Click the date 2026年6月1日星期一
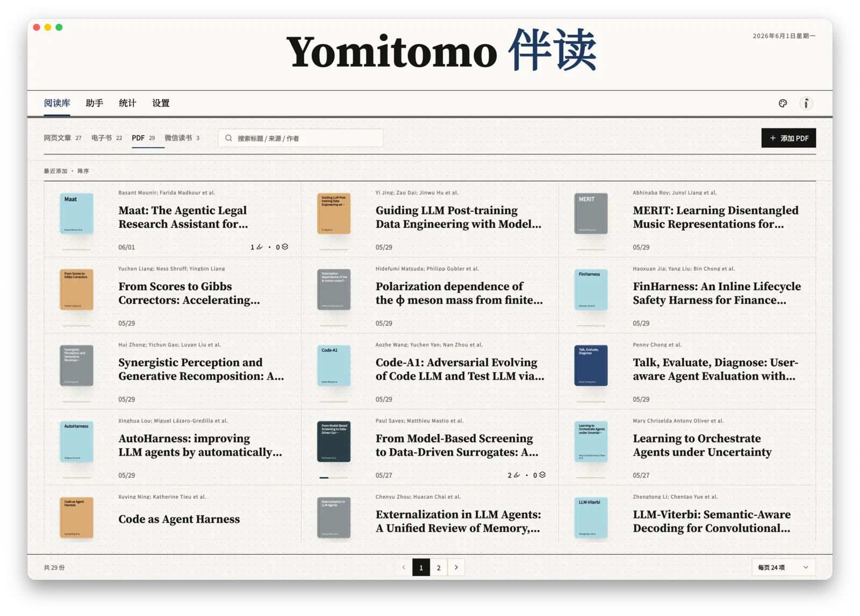The width and height of the screenshot is (860, 616). [784, 36]
